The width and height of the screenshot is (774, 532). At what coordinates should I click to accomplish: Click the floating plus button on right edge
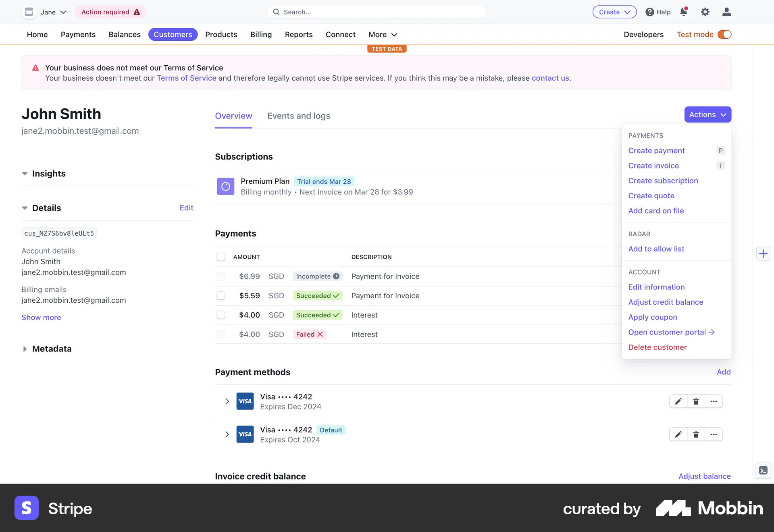pos(763,254)
